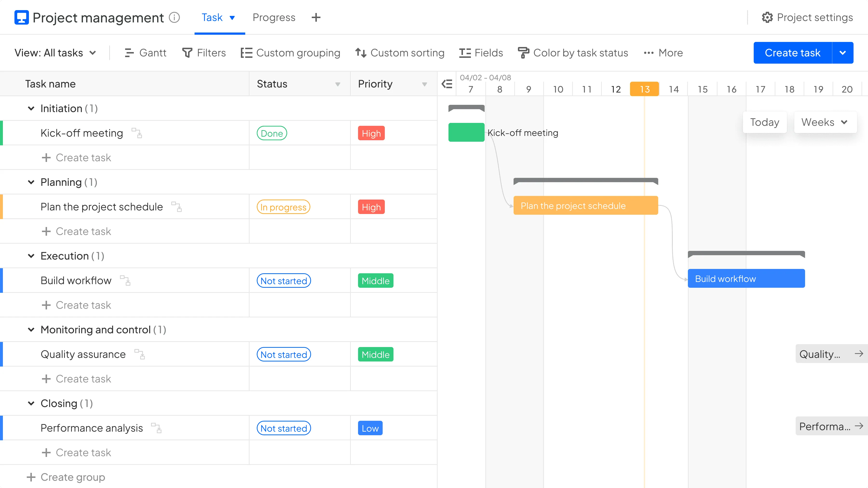Click the Kick-off meeting task name
868x488 pixels.
pyautogui.click(x=82, y=133)
